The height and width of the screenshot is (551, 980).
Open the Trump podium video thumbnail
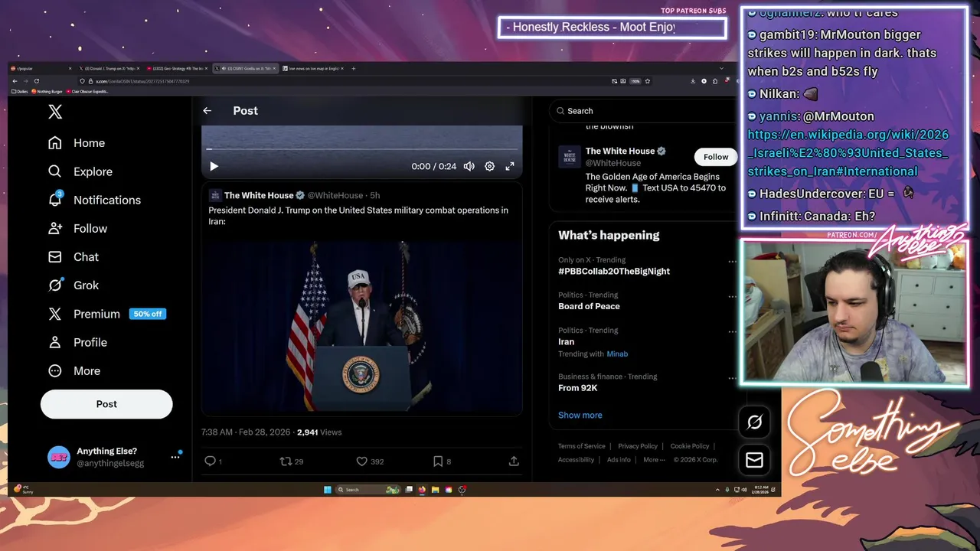(x=361, y=327)
